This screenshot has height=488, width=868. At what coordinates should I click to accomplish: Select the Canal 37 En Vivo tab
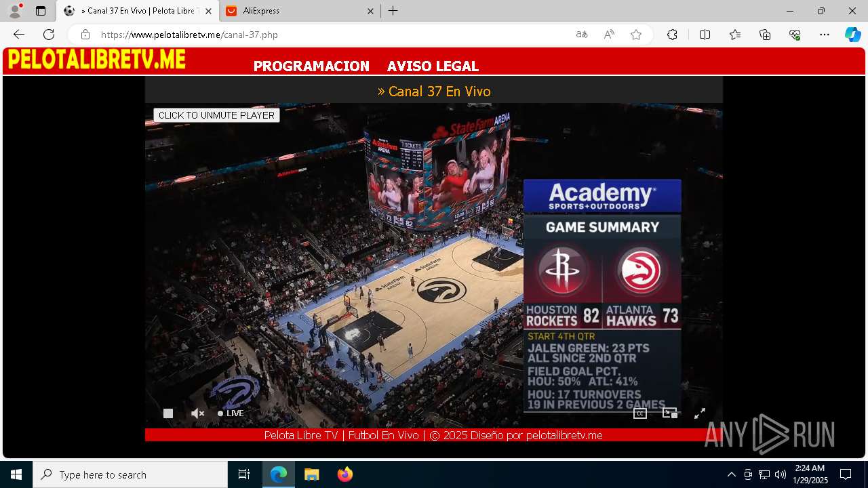click(138, 11)
